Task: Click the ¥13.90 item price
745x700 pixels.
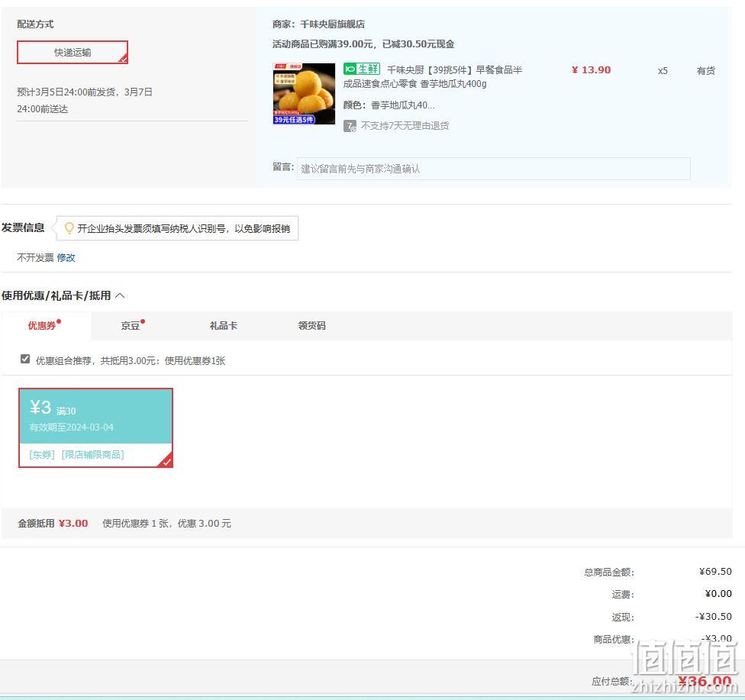Action: 591,70
